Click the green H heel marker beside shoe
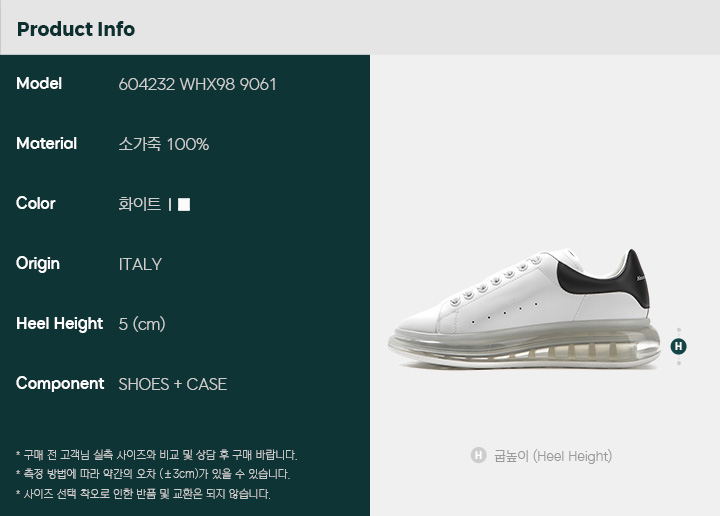 pyautogui.click(x=678, y=346)
